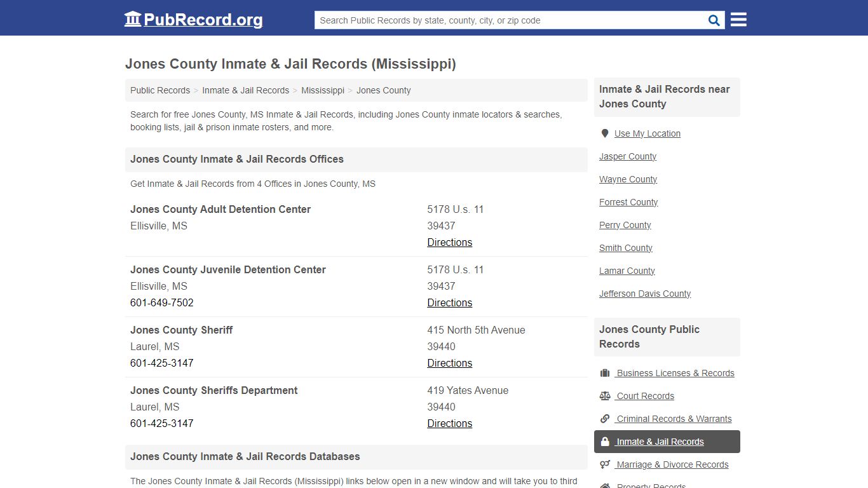868x488 pixels.
Task: Click the Inmate & Jail Records lock icon
Action: [x=605, y=442]
